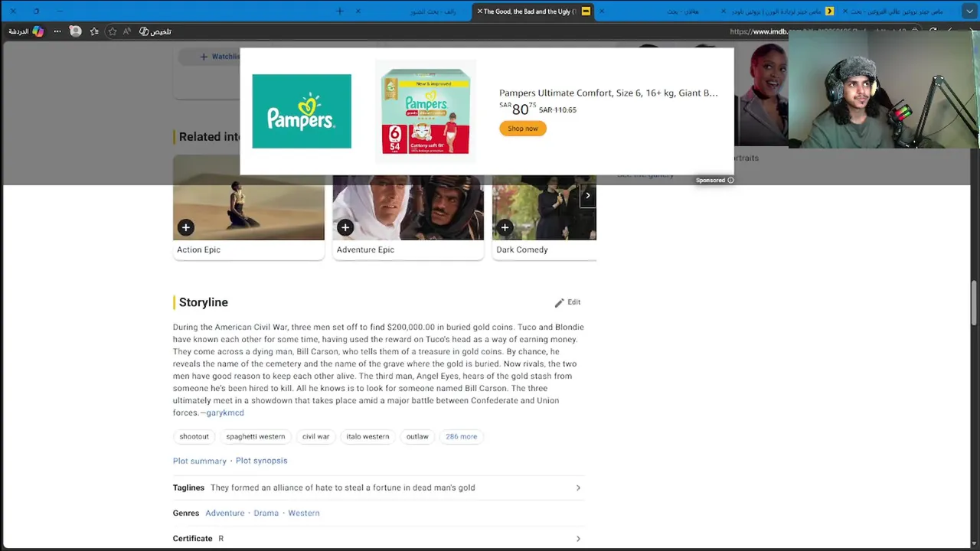Add Adventure Epic to interests with plus
The width and height of the screenshot is (980, 551).
[x=345, y=227]
